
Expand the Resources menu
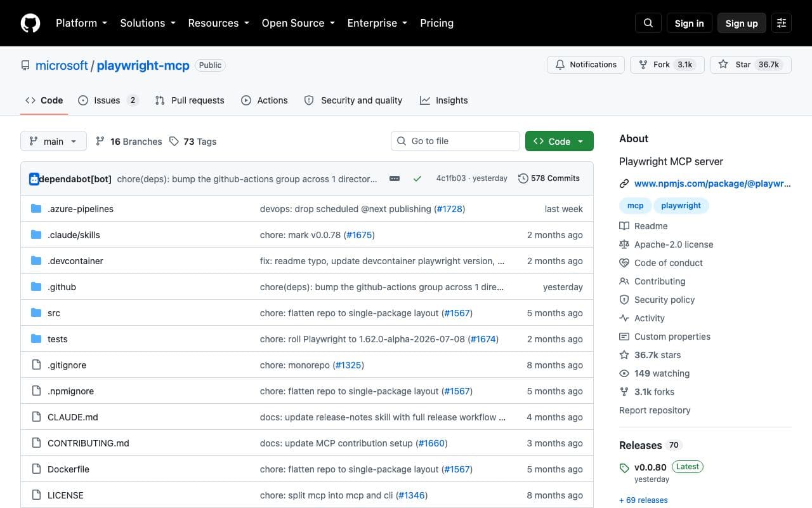(x=218, y=23)
